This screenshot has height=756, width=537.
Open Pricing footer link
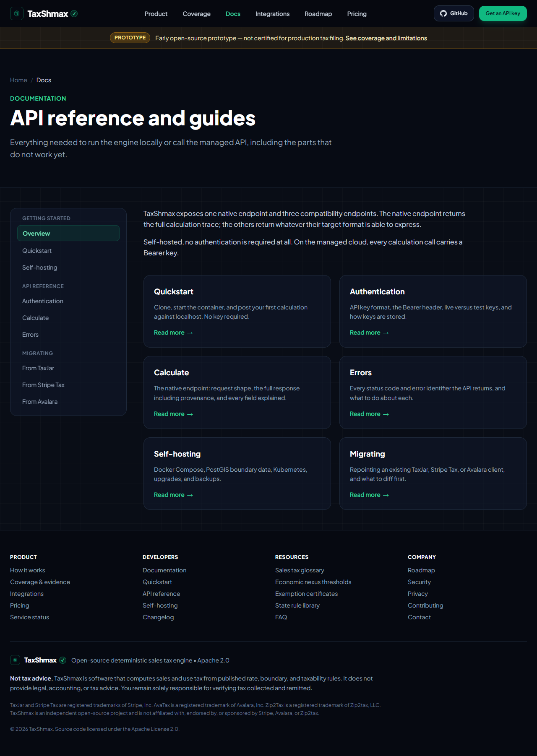point(20,605)
